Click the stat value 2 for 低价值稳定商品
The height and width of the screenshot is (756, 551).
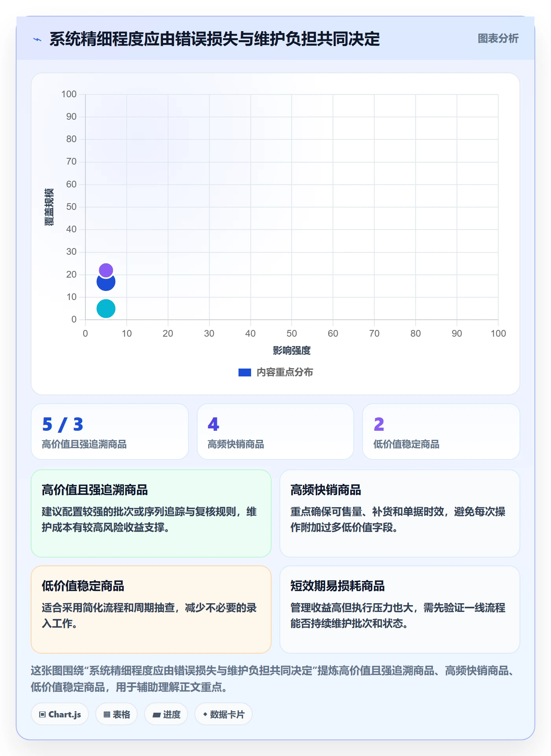tap(379, 424)
